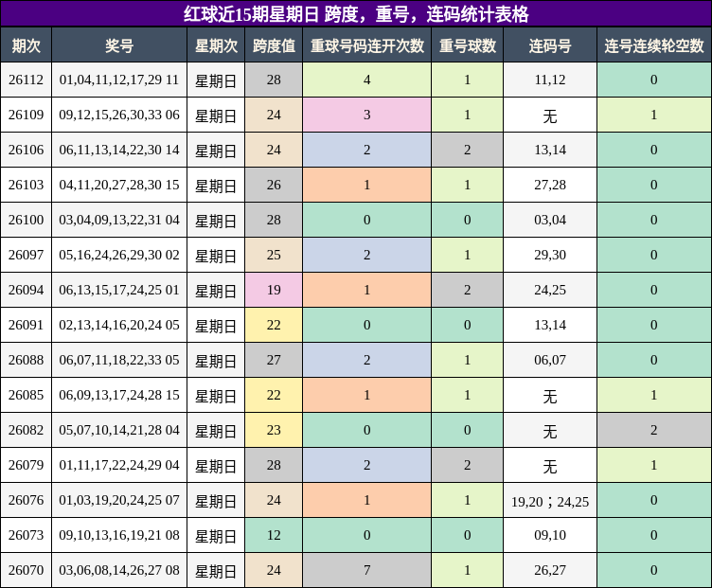Click winning numbers 05,07,10,14,21,28 04
This screenshot has height=588, width=712.
pos(119,430)
